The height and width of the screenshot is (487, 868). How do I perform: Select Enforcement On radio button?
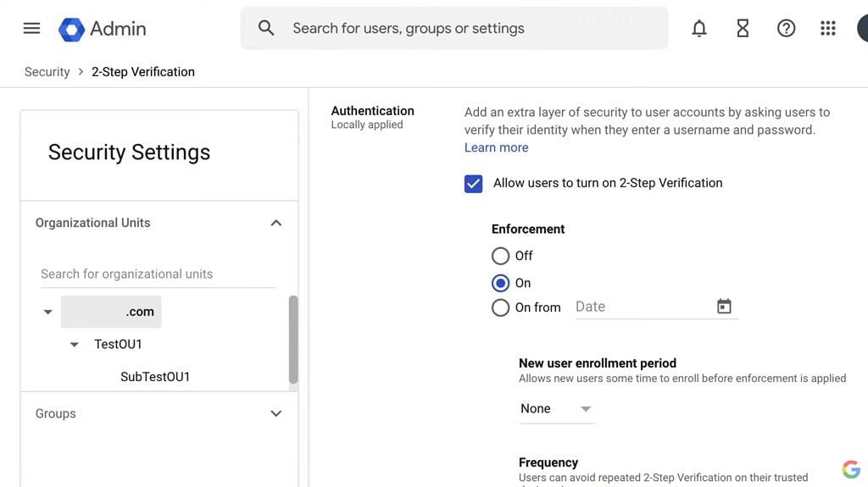(500, 283)
